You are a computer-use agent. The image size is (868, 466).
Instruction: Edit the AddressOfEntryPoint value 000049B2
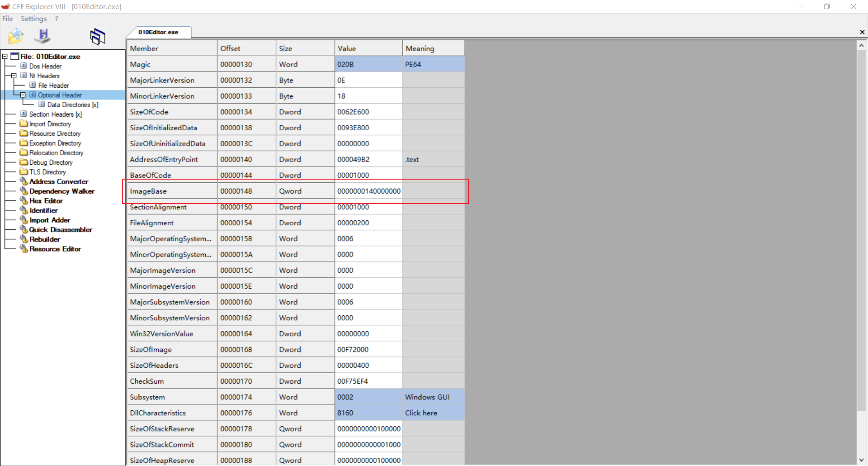tap(369, 159)
